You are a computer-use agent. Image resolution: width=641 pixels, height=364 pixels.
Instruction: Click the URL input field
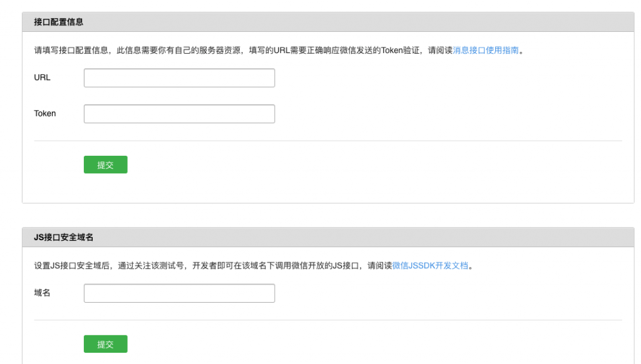coord(179,78)
